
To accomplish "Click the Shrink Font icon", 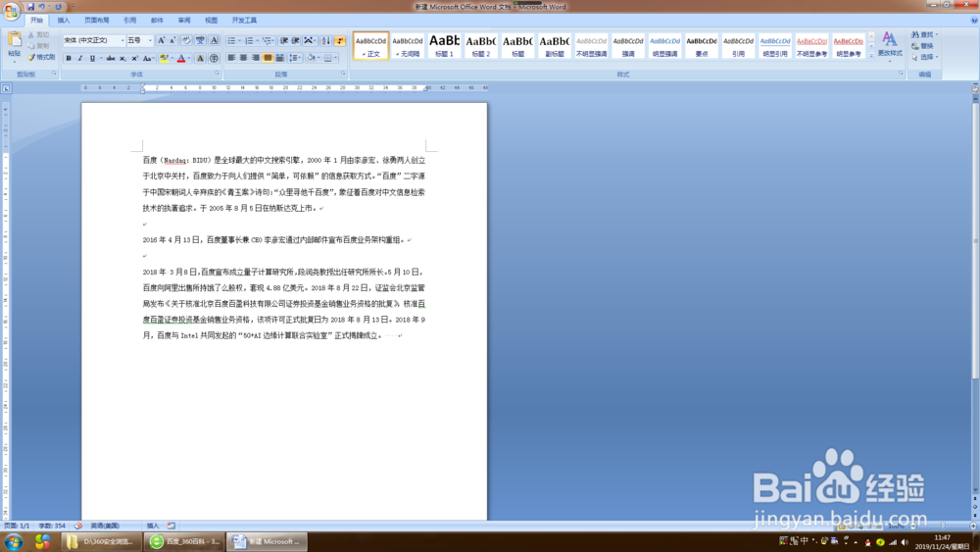I will coord(172,40).
